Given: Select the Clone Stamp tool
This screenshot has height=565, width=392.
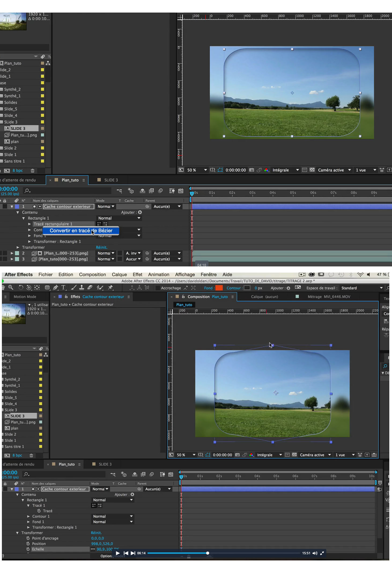Looking at the screenshot, I should pyautogui.click(x=82, y=288).
